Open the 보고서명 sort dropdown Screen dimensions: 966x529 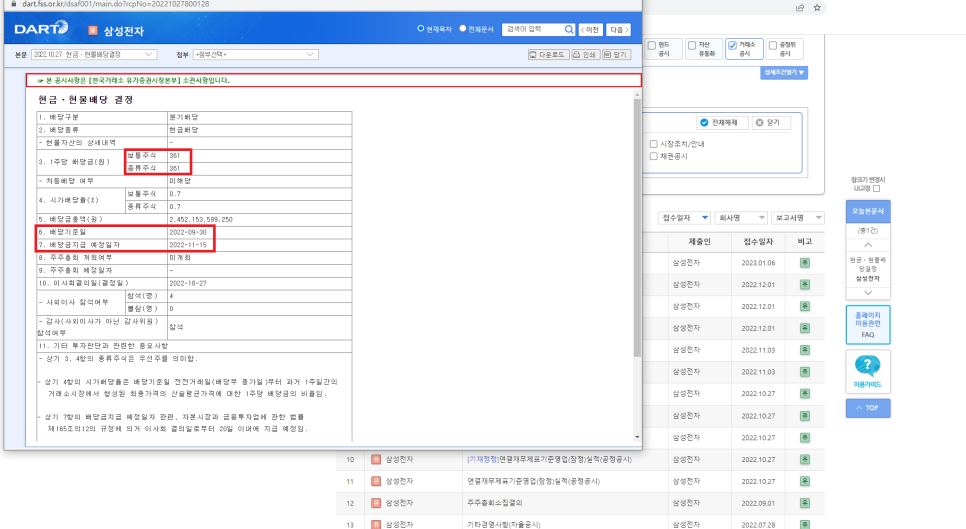tap(797, 218)
